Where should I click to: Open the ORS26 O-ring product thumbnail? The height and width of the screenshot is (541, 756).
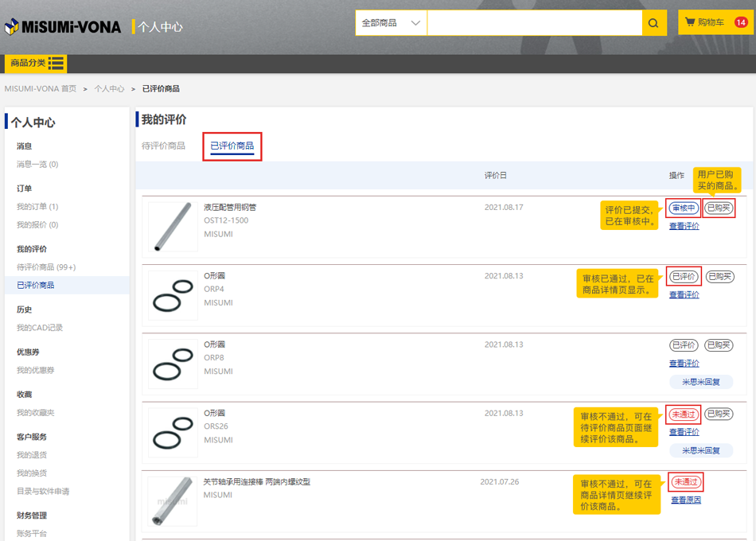click(x=173, y=432)
